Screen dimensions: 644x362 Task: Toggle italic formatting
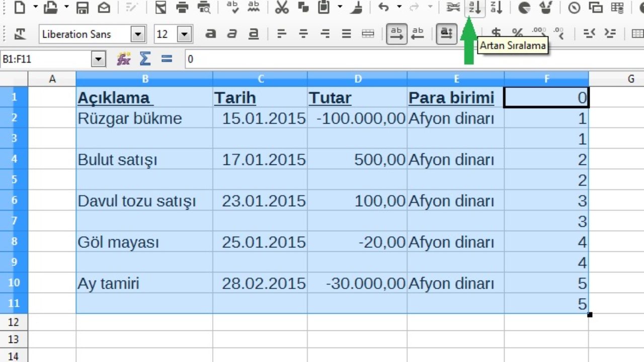click(x=232, y=34)
